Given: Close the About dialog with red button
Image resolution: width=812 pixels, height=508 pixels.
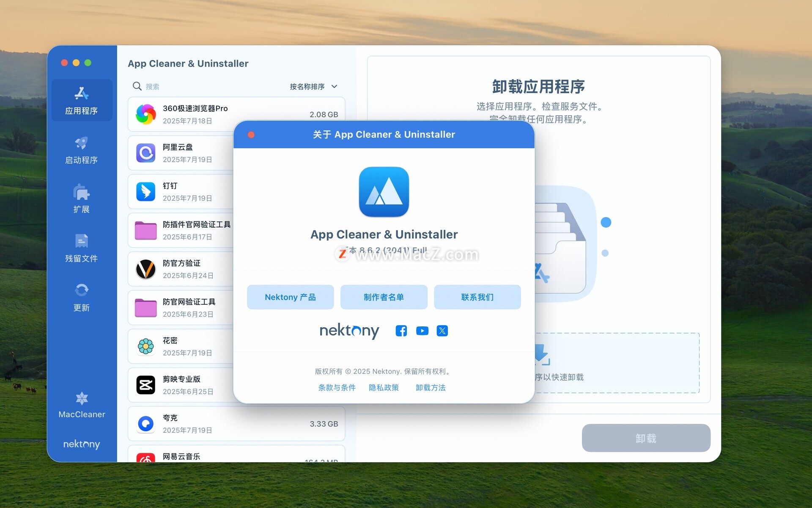Looking at the screenshot, I should 251,135.
